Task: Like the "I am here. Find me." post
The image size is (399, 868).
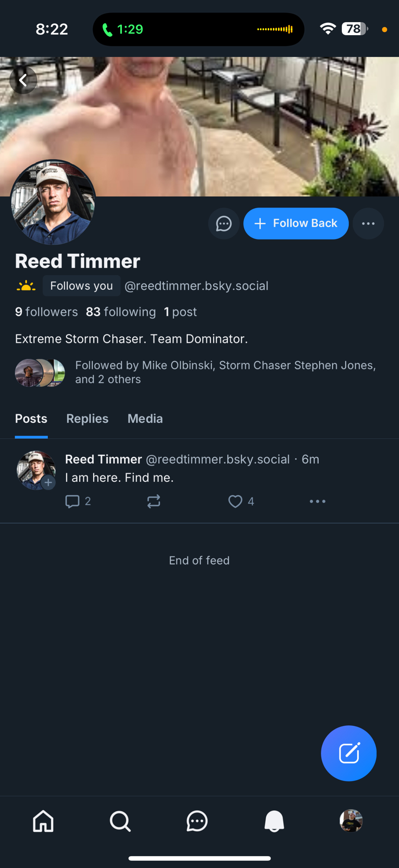Action: tap(235, 501)
